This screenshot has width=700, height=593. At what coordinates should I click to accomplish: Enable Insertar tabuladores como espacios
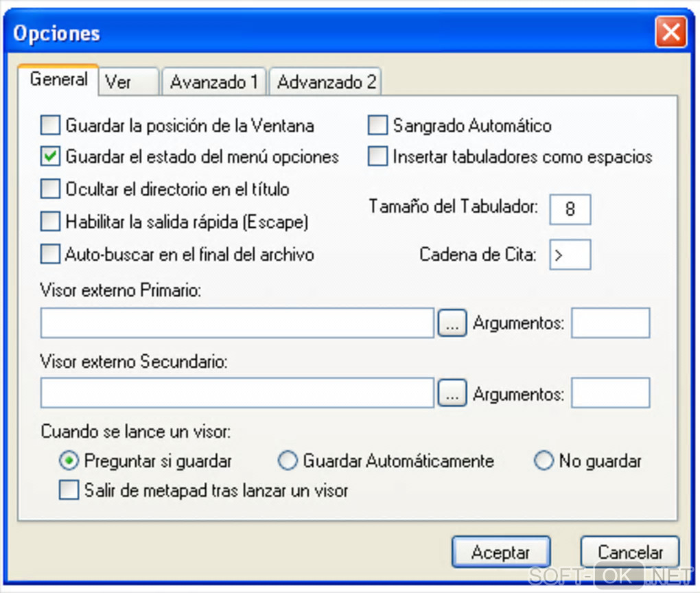(378, 157)
